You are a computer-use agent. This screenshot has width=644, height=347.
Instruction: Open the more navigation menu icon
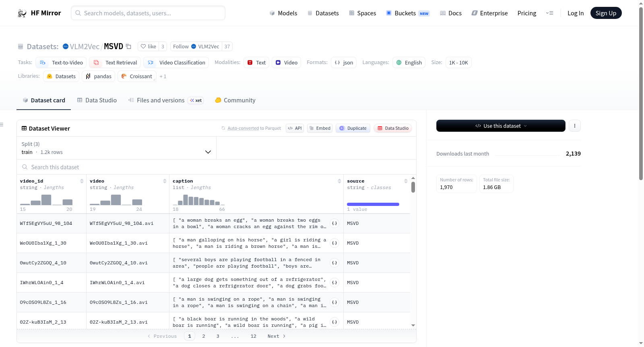click(549, 13)
